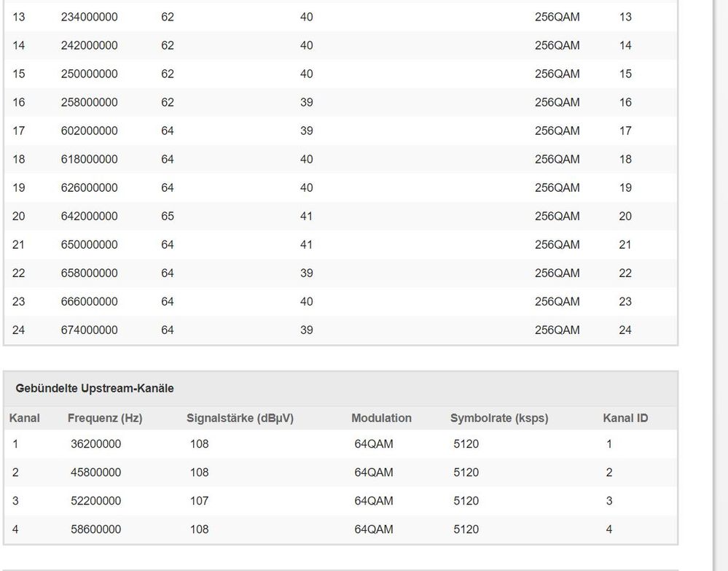This screenshot has height=571, width=728.
Task: Select frequency 258000000 in the downstream table
Action: [89, 102]
